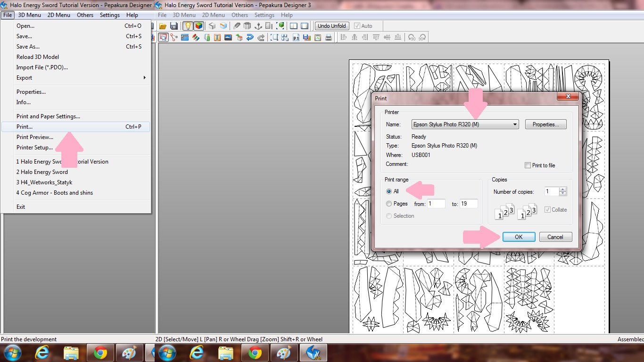Click the Pages 'to' input field
This screenshot has height=362, width=644.
pos(469,204)
